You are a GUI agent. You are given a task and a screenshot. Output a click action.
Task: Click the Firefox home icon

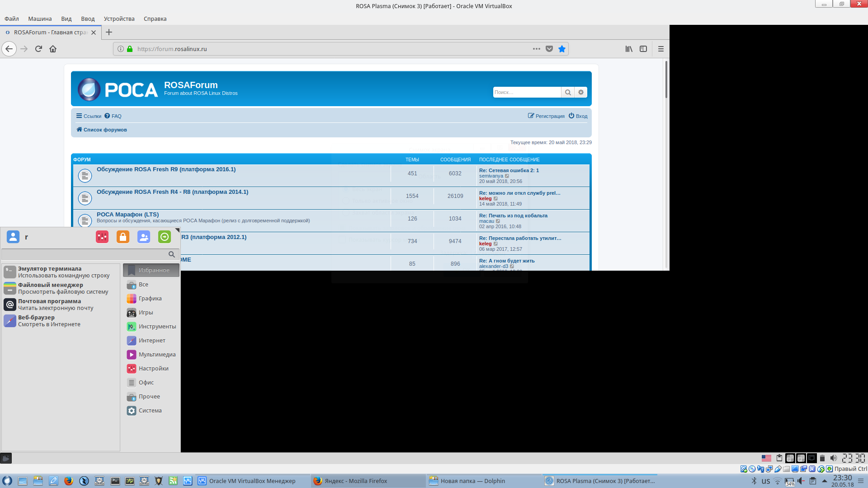[53, 49]
